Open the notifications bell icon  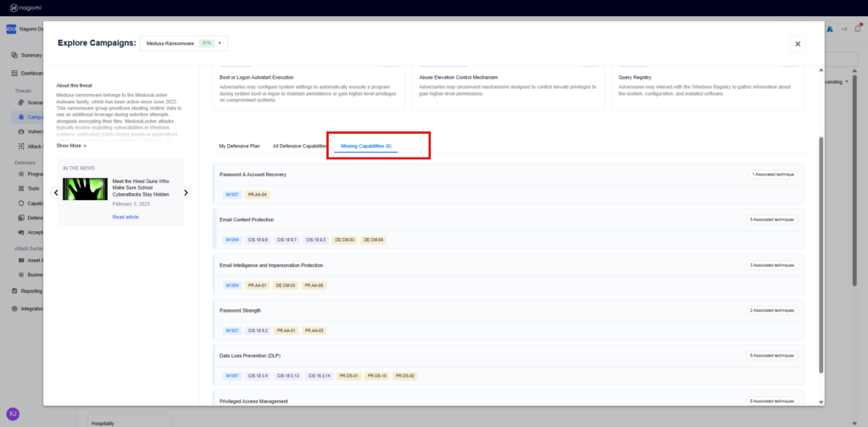pyautogui.click(x=858, y=29)
